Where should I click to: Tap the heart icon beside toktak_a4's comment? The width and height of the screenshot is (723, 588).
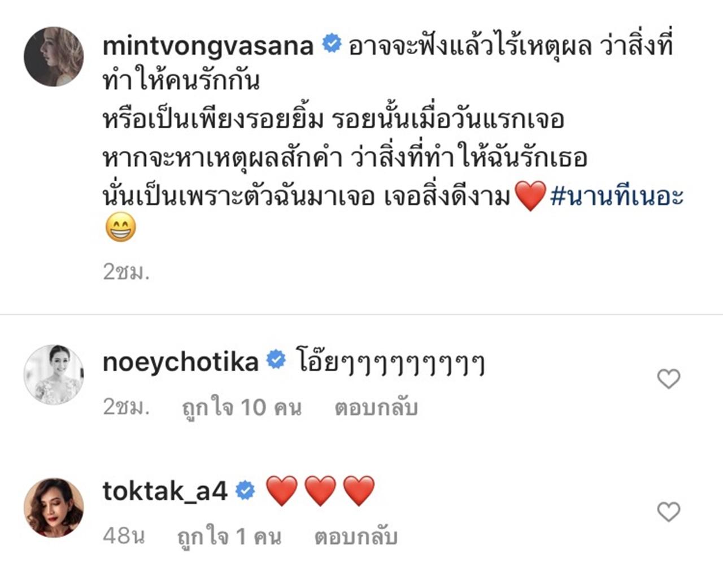pyautogui.click(x=668, y=512)
